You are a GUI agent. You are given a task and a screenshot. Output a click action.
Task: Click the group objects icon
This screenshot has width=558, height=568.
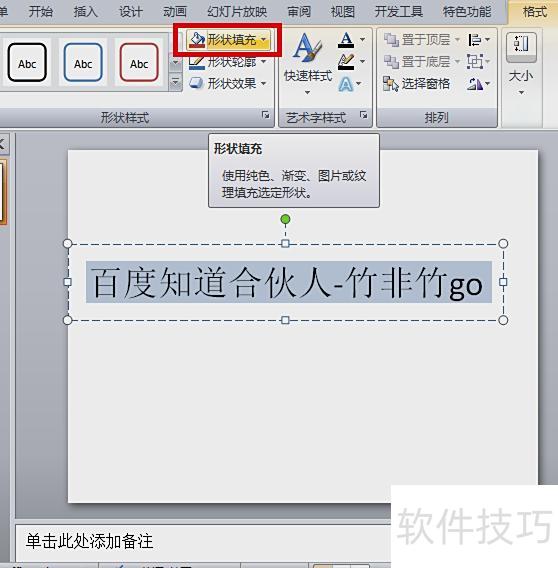tap(475, 62)
